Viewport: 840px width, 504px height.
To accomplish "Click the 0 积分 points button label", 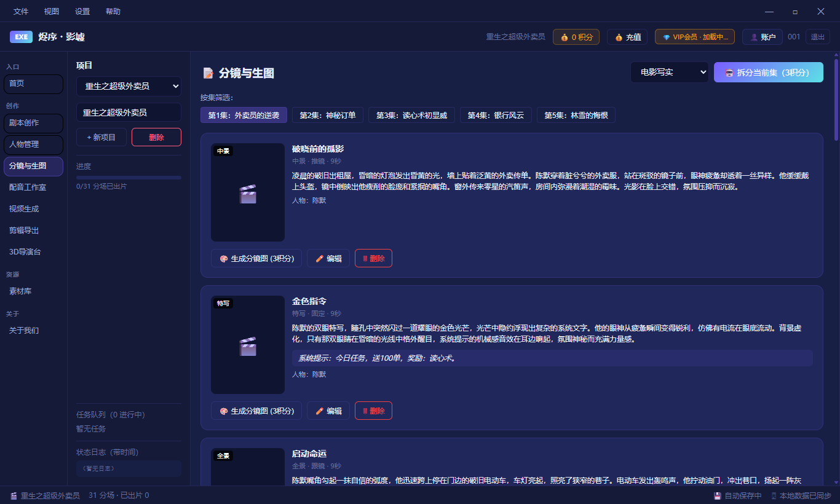I will (582, 37).
